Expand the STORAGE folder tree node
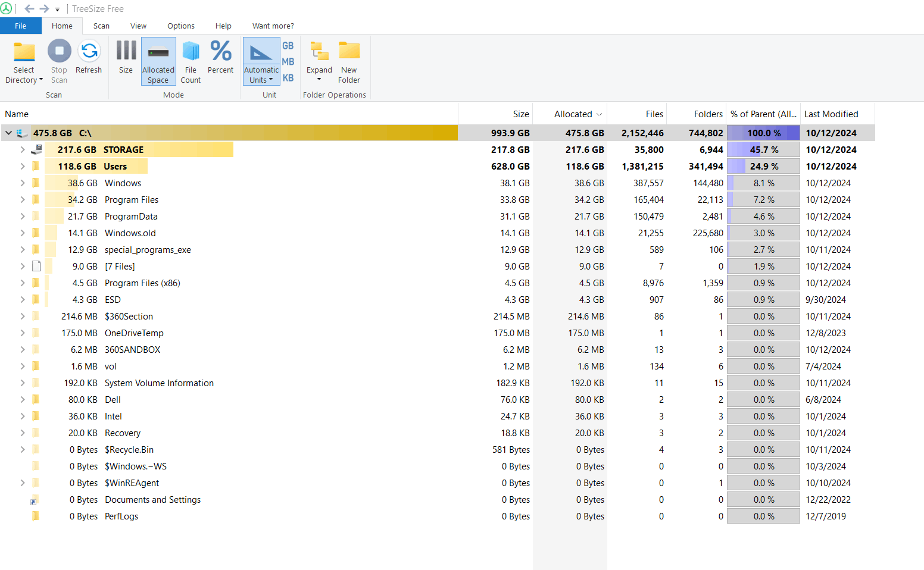 coord(23,150)
